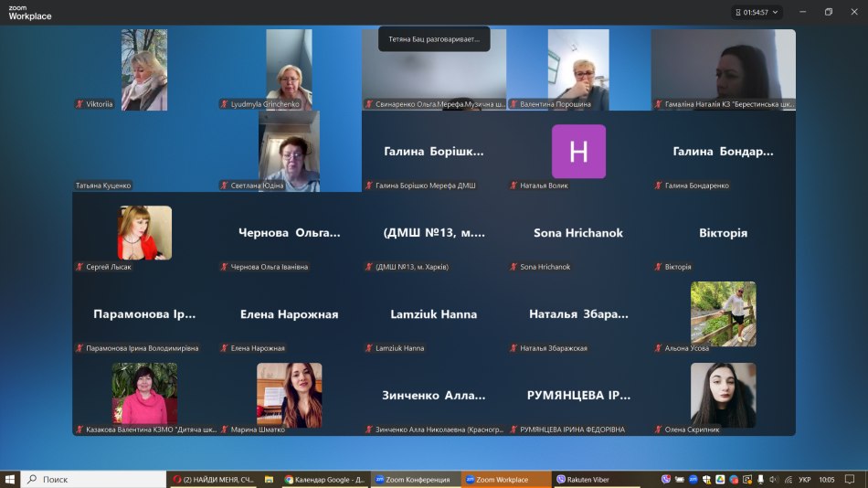Image resolution: width=868 pixels, height=488 pixels.
Task: Click muted mic icon beside Lyudmyla Grinchenko
Action: click(x=225, y=104)
